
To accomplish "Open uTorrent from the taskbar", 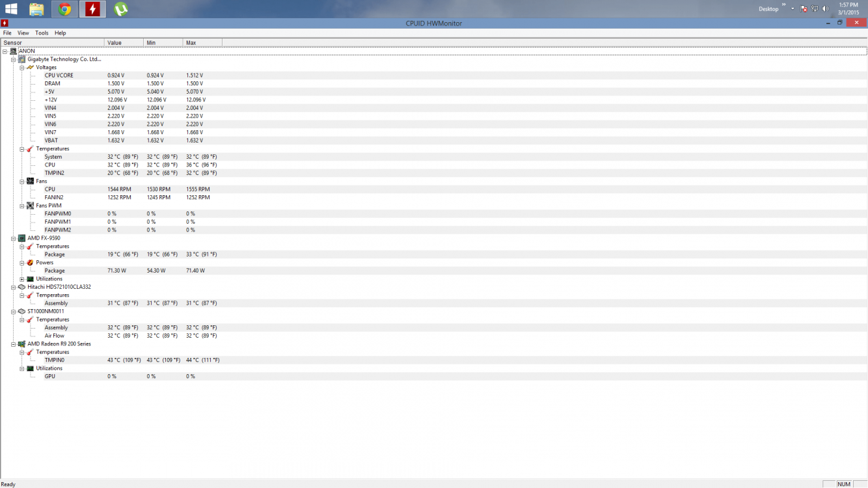I will pos(120,9).
